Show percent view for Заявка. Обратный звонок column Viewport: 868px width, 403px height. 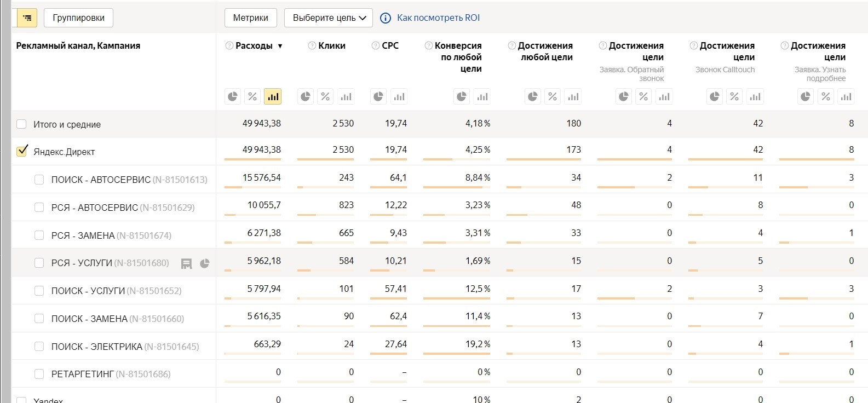click(643, 97)
